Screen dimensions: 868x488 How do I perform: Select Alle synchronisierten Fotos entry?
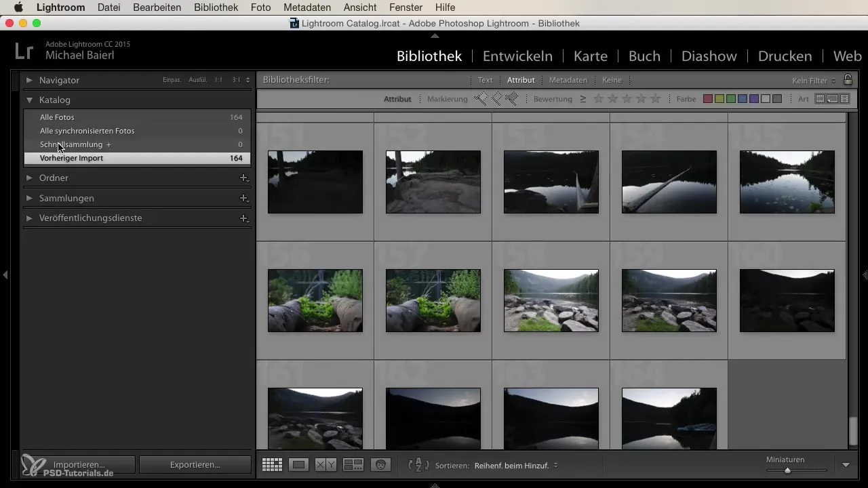(137, 131)
